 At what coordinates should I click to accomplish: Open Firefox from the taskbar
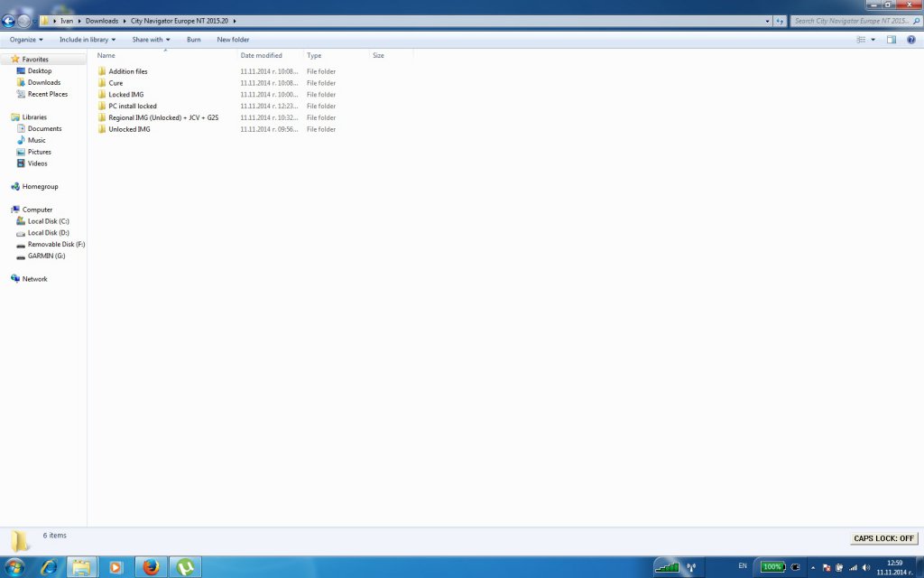click(151, 567)
